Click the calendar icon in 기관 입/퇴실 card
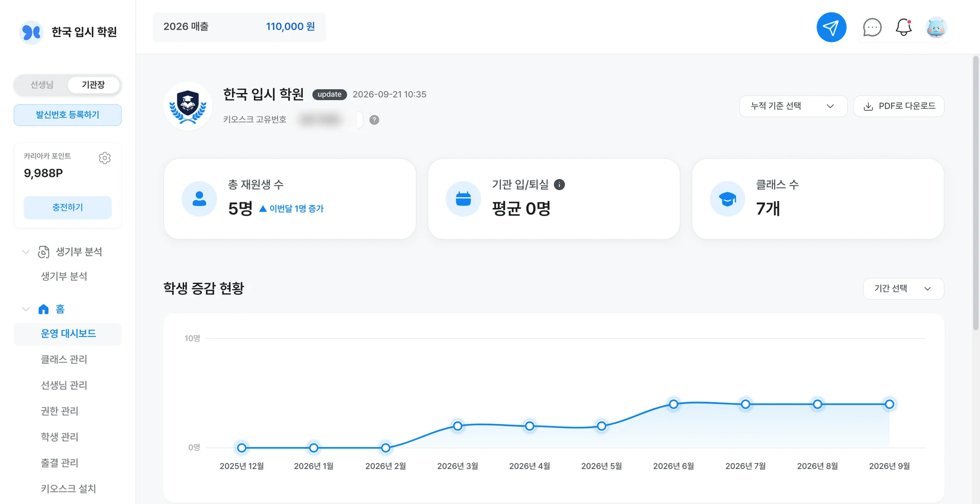Viewport: 980px width, 504px height. pyautogui.click(x=464, y=199)
